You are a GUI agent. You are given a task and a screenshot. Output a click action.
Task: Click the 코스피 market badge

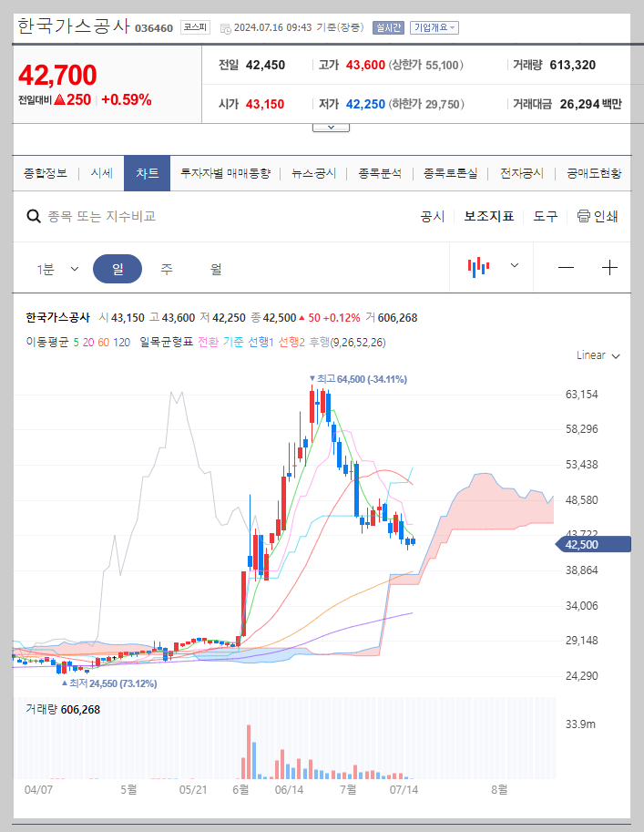[x=195, y=27]
